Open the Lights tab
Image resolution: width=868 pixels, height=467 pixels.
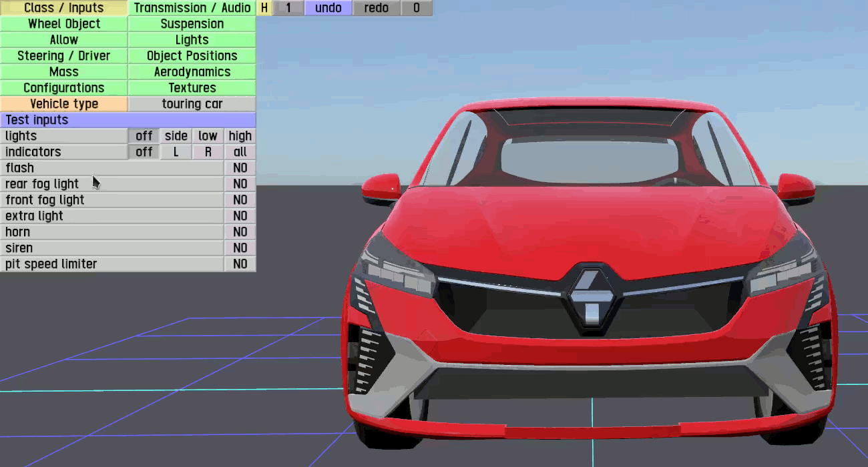[x=192, y=40]
